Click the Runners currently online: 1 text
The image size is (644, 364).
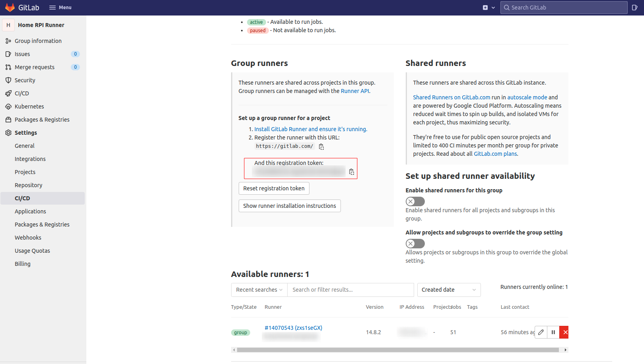534,287
